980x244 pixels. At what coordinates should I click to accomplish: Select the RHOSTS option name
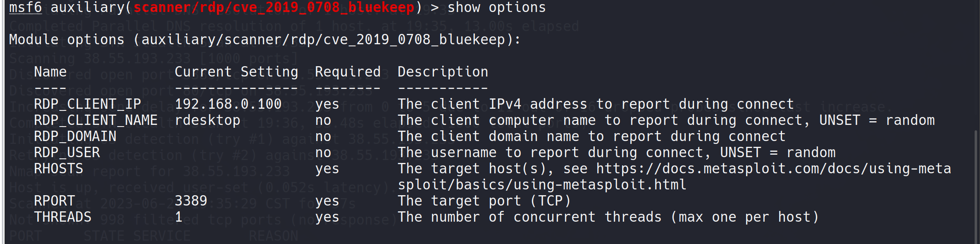coord(58,169)
